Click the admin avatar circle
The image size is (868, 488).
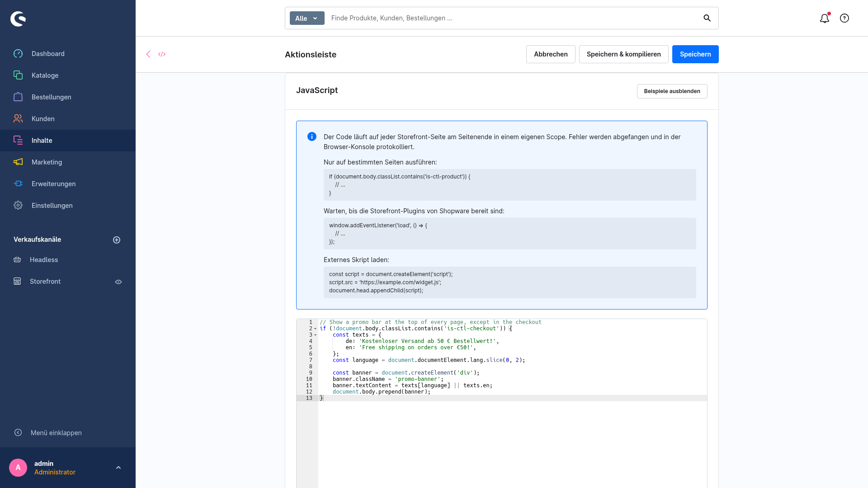(18, 468)
